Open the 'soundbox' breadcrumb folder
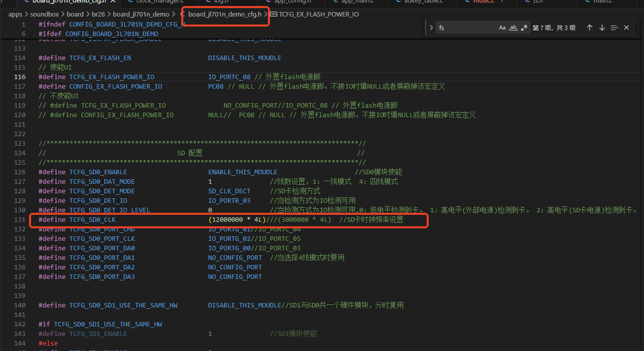644x351 pixels. pos(45,14)
